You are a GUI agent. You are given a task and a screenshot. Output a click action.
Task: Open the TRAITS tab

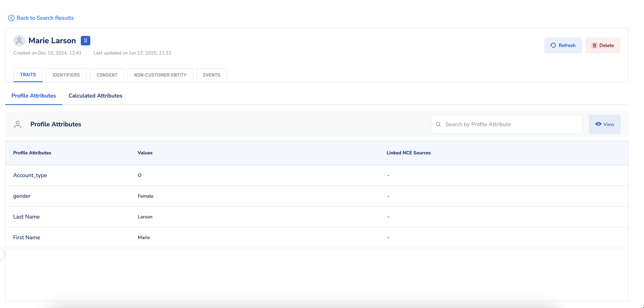coord(28,75)
